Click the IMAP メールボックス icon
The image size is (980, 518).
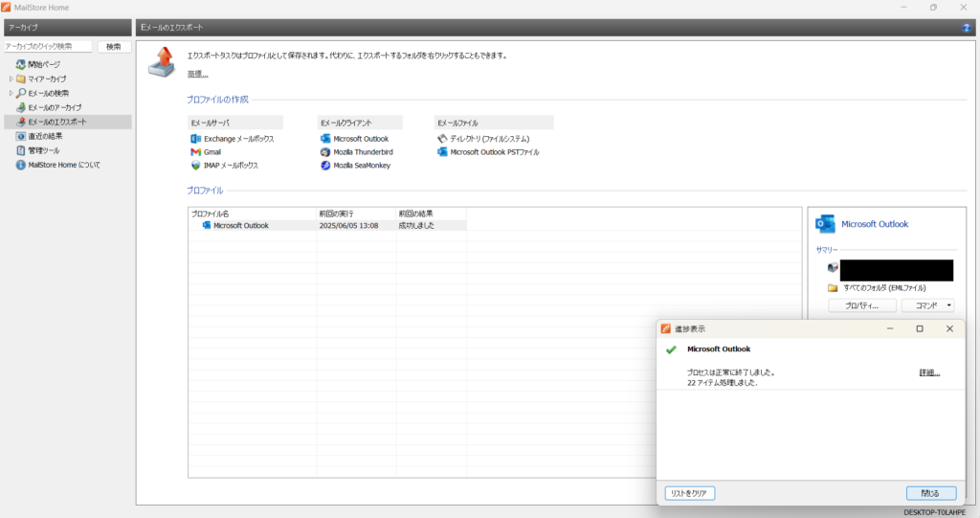click(195, 166)
